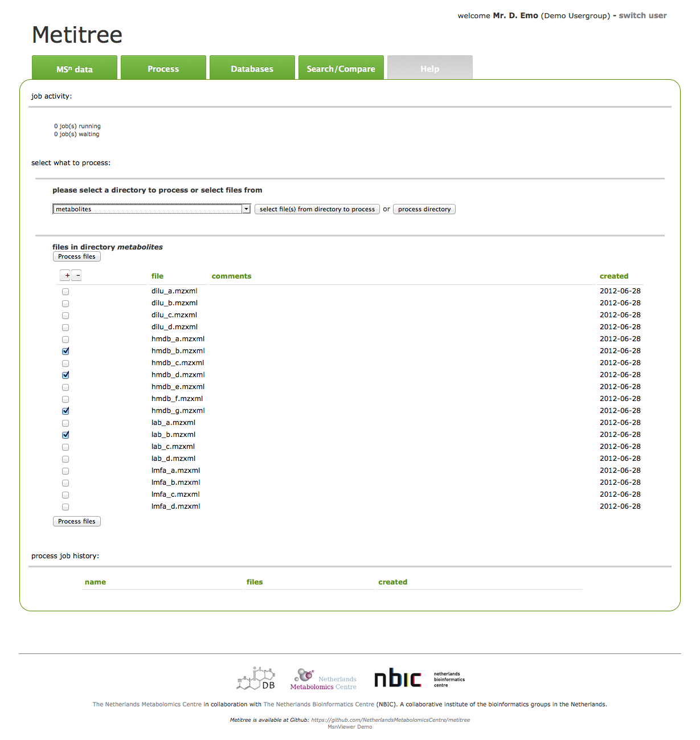Screen dimensions: 700x740
Task: Tick the checkbox for dilu_c.mzxml
Action: (x=66, y=316)
